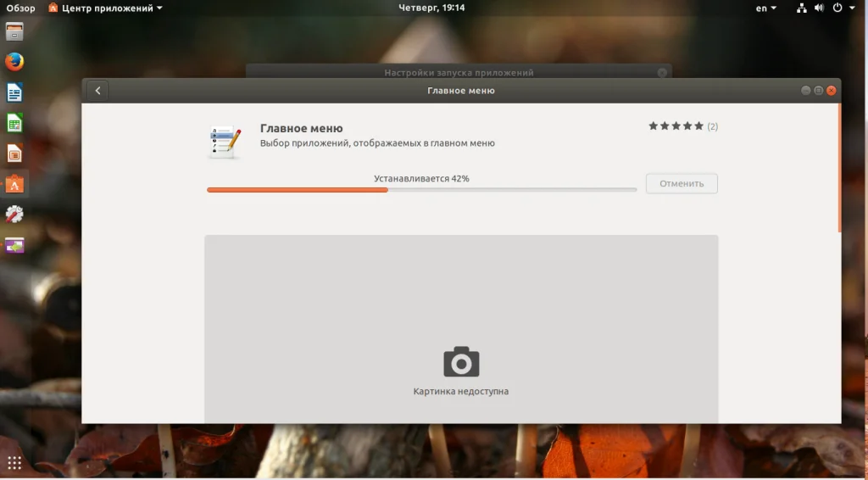Launch LibreOffice Calc from the dock

pyautogui.click(x=14, y=123)
